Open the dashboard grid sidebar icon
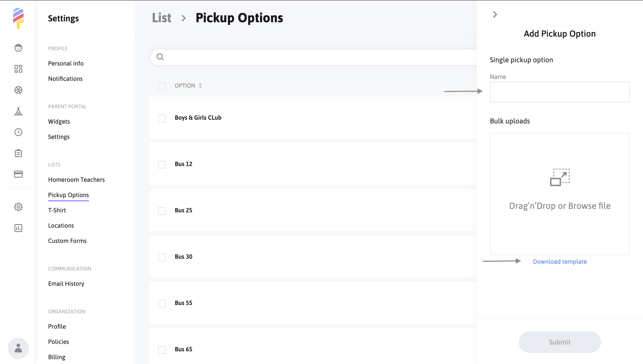 click(18, 69)
